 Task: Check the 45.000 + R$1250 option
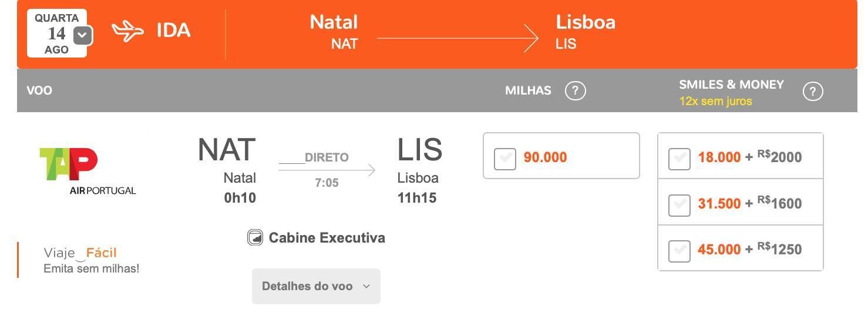(x=679, y=251)
